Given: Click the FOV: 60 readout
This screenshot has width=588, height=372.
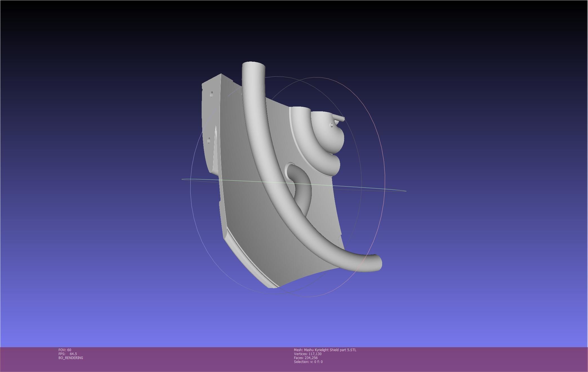Looking at the screenshot, I should point(65,350).
